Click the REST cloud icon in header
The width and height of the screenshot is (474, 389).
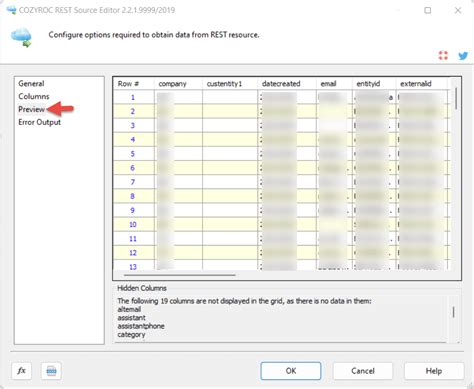tap(21, 37)
